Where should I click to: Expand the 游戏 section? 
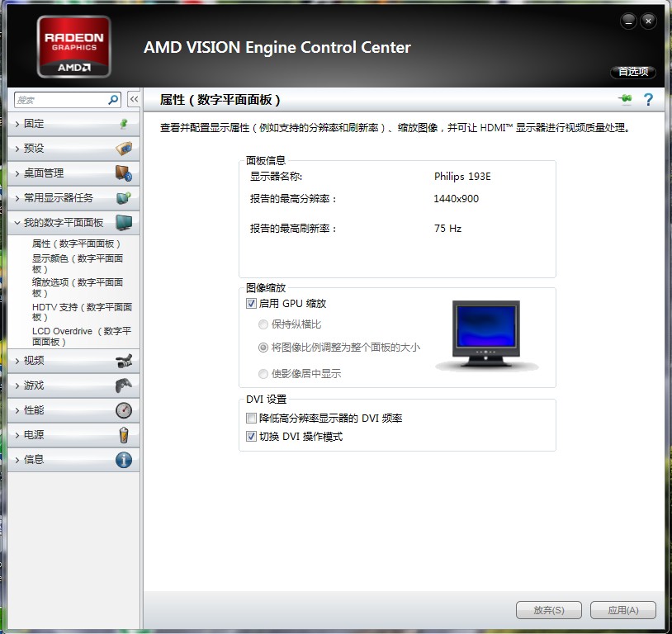73,386
